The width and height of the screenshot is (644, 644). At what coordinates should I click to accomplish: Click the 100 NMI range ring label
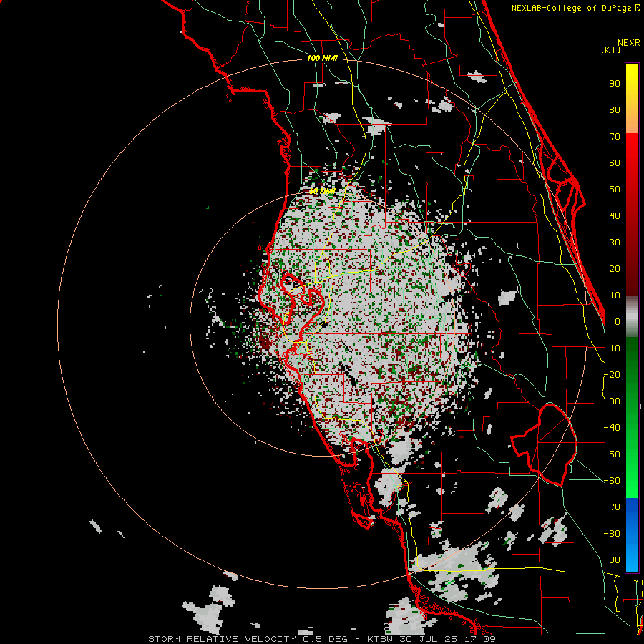322,58
